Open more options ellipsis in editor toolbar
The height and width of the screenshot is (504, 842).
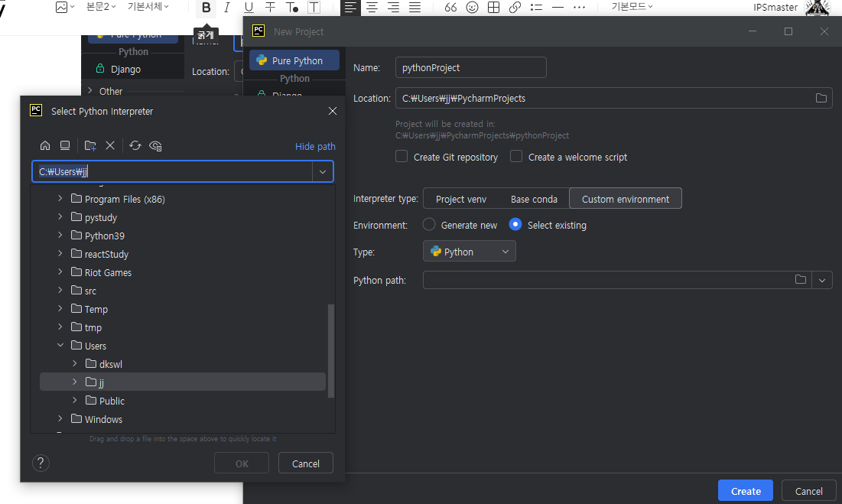[579, 8]
